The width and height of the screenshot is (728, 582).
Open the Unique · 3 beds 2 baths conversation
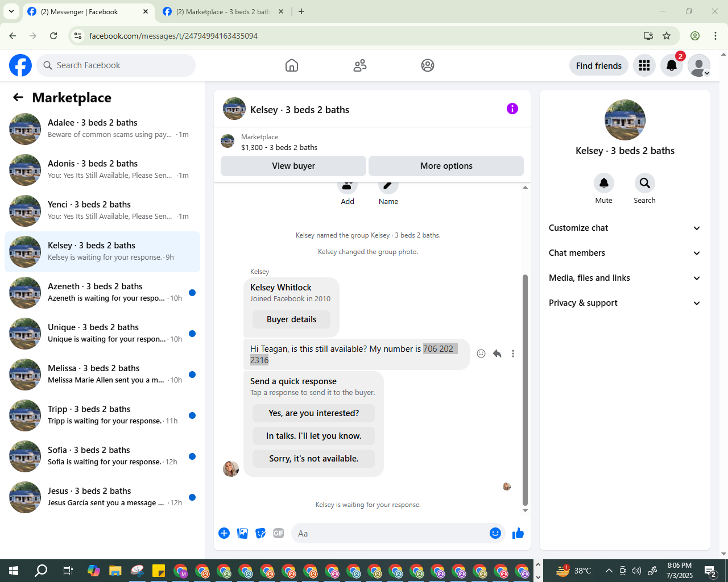[x=102, y=334]
